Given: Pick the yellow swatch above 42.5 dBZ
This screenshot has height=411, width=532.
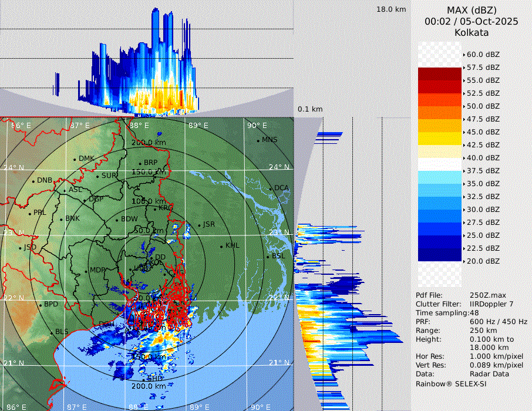Looking at the screenshot, I should click(439, 139).
